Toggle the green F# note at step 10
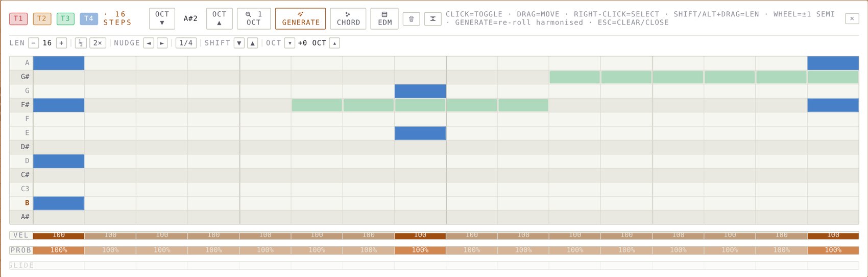This screenshot has height=277, width=868. click(523, 105)
